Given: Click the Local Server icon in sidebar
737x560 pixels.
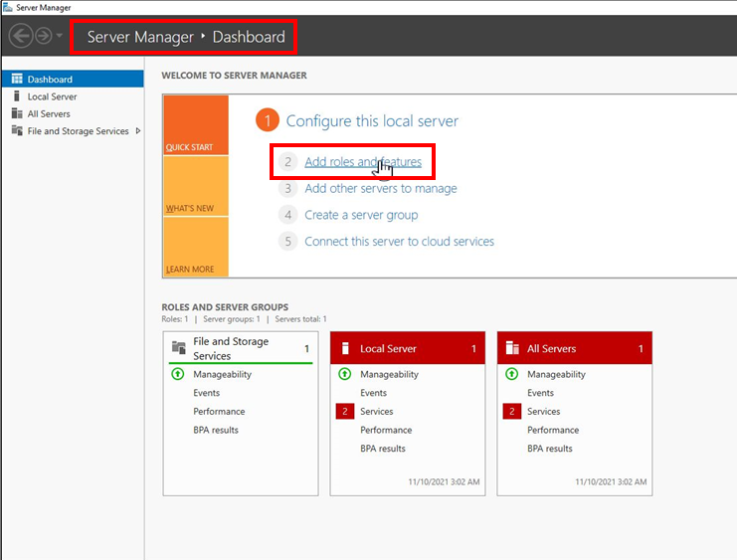Looking at the screenshot, I should 17,95.
